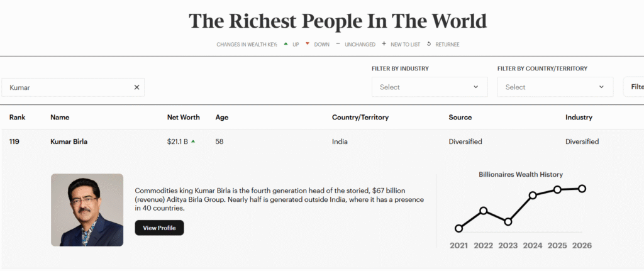Open the Filter by Industry dropdown
The height and width of the screenshot is (271, 644).
click(x=430, y=87)
